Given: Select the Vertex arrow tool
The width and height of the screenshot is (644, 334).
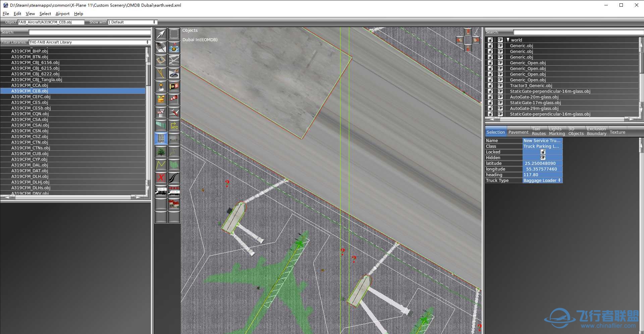Looking at the screenshot, I should (x=161, y=34).
